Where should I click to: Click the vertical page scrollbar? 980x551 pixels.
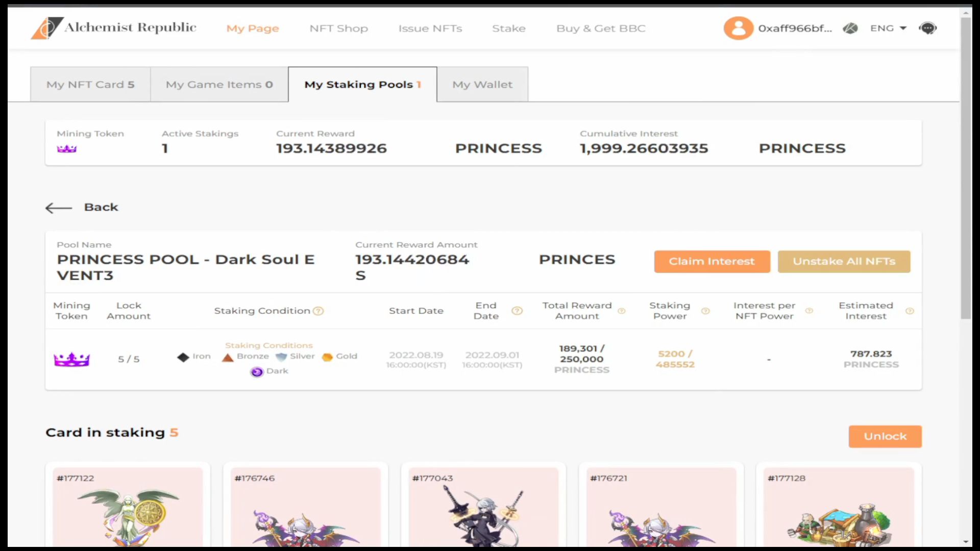pos(966,168)
